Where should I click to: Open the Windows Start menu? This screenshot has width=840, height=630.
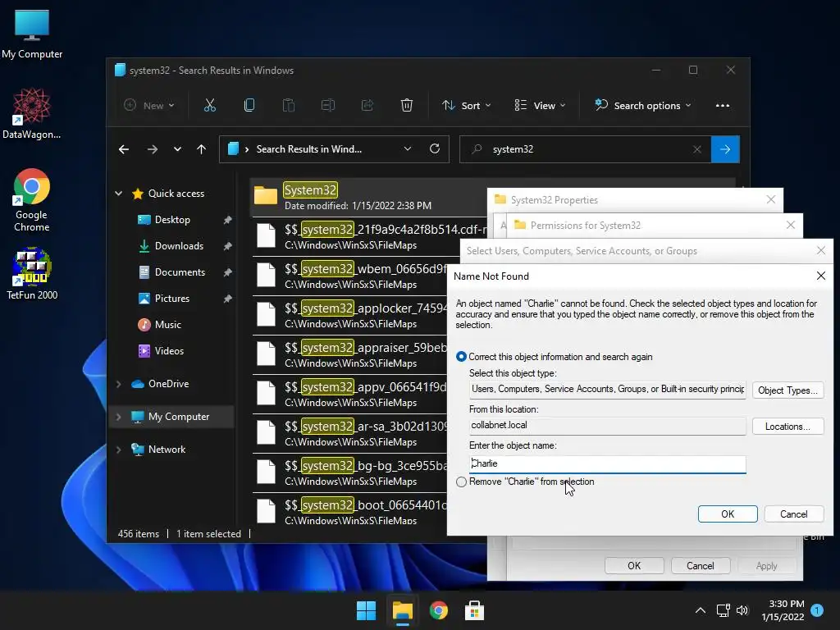(x=367, y=610)
